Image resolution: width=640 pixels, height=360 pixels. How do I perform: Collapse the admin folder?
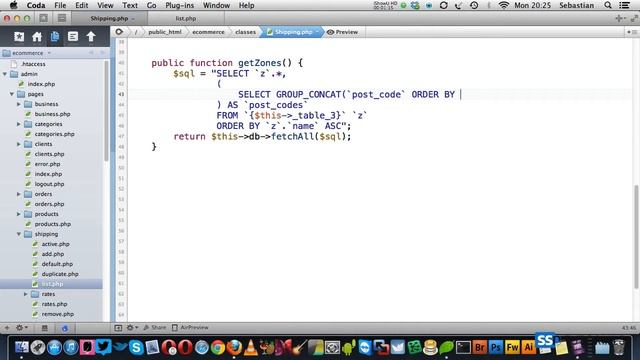[x=5, y=74]
